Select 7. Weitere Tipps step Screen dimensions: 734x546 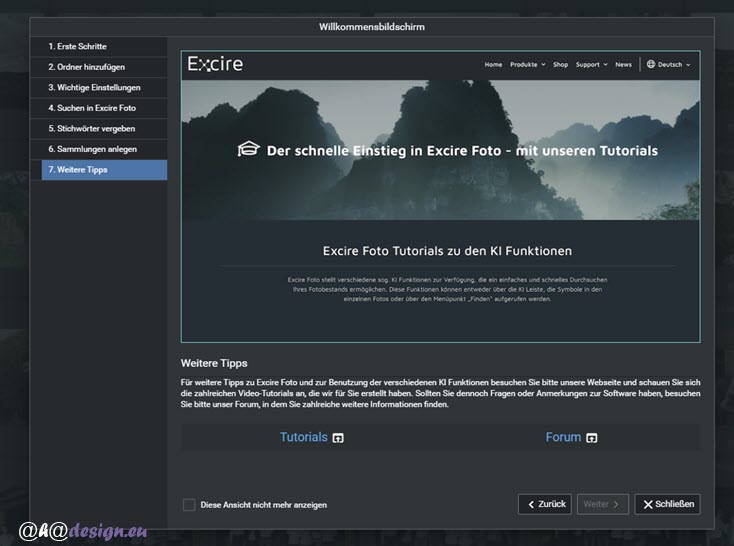pyautogui.click(x=104, y=170)
